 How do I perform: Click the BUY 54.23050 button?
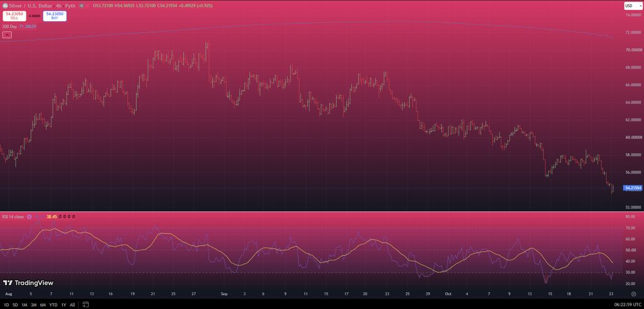tap(55, 16)
